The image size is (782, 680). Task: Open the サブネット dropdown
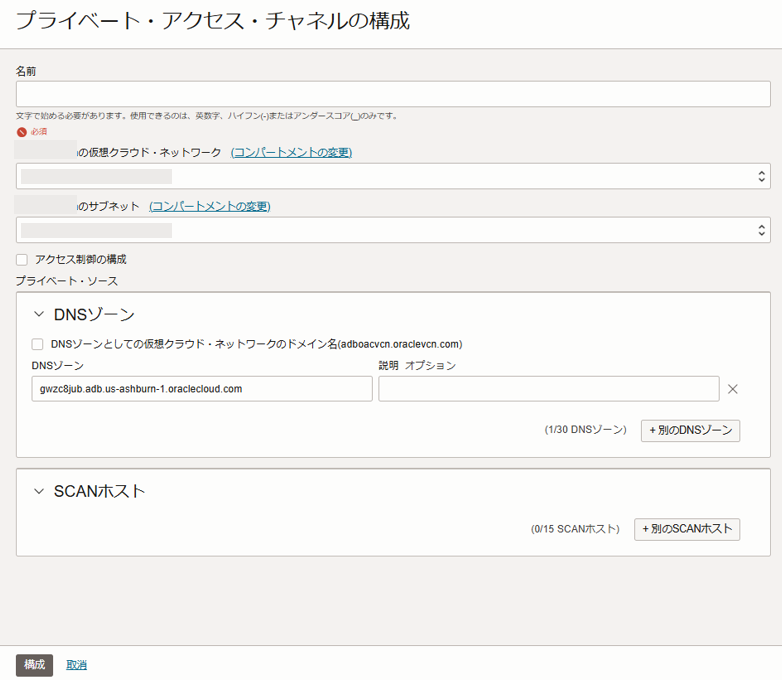coord(393,230)
